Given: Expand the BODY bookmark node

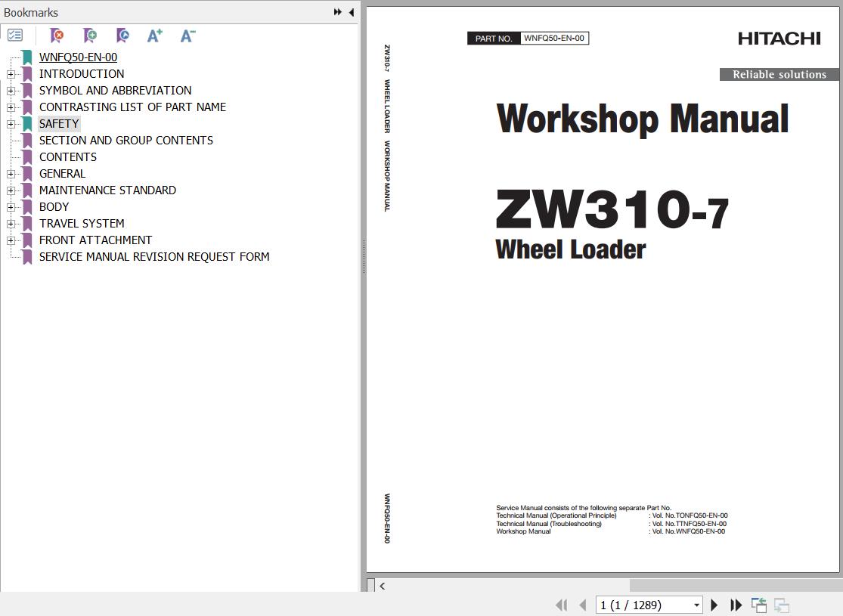Looking at the screenshot, I should (11, 208).
